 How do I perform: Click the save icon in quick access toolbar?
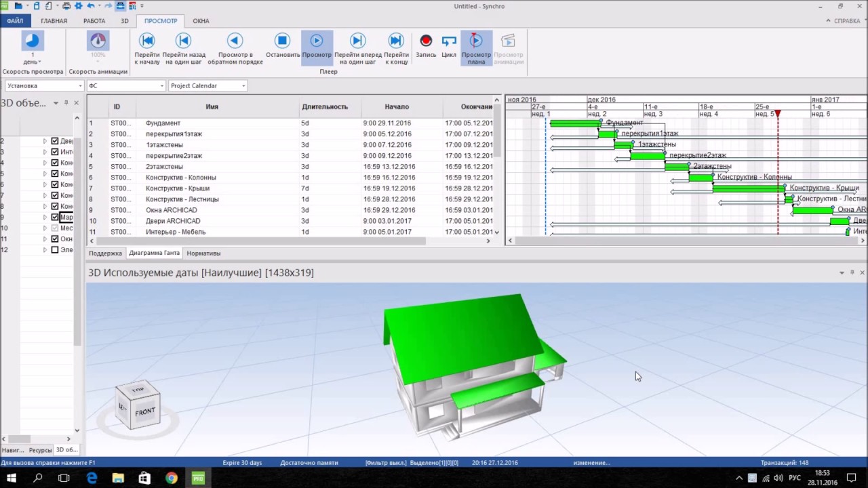(37, 6)
